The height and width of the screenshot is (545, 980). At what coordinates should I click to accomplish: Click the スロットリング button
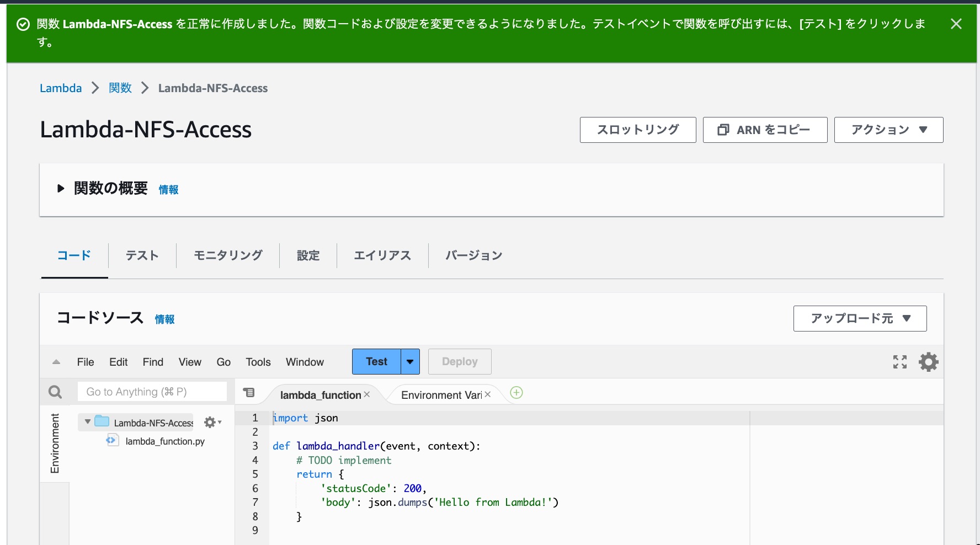[638, 130]
